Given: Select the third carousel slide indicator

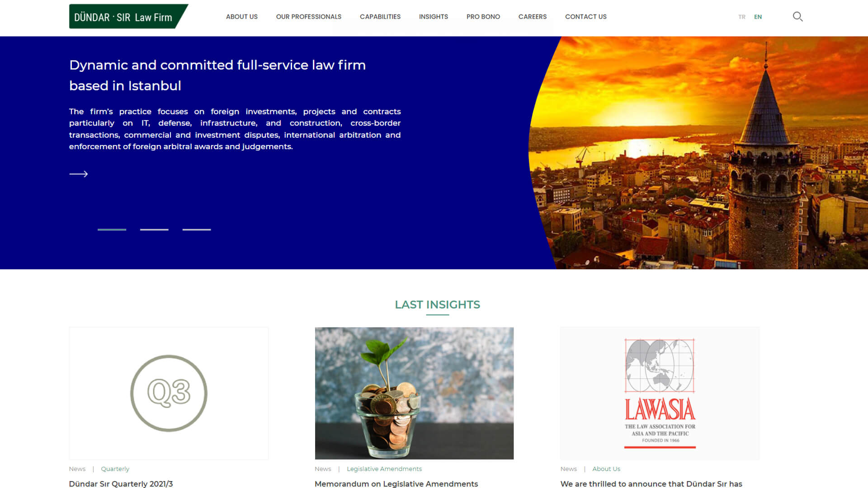Looking at the screenshot, I should (196, 229).
